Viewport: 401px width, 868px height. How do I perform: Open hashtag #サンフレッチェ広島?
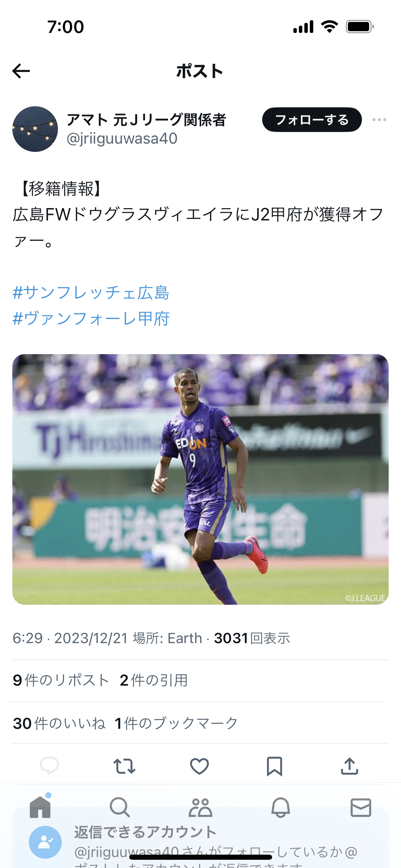point(91,293)
